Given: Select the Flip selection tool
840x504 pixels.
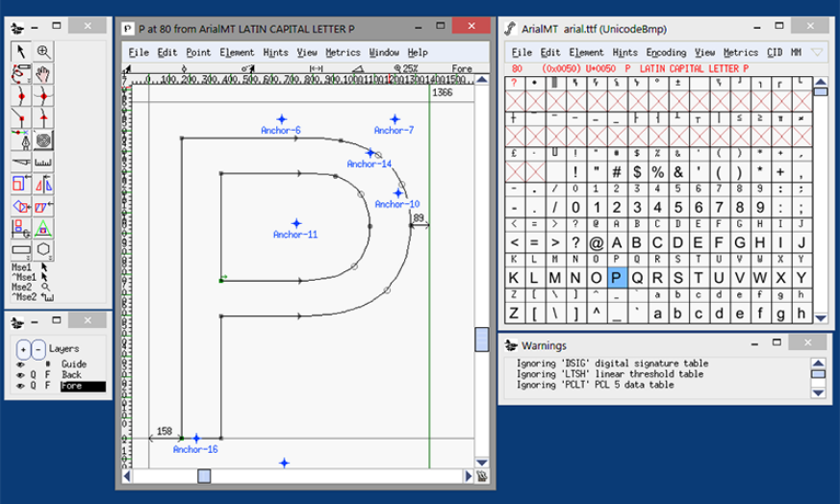Looking at the screenshot, I should [43, 185].
